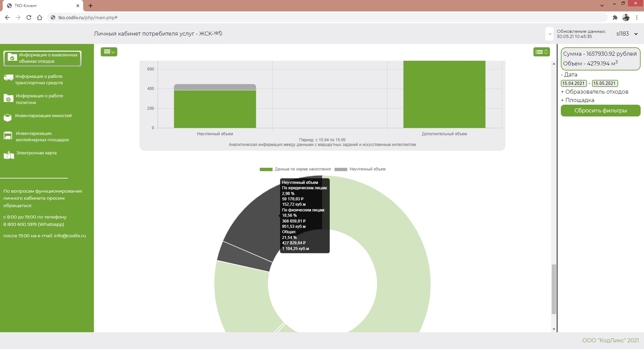Click the Неучтенный объем axis label

tap(215, 134)
